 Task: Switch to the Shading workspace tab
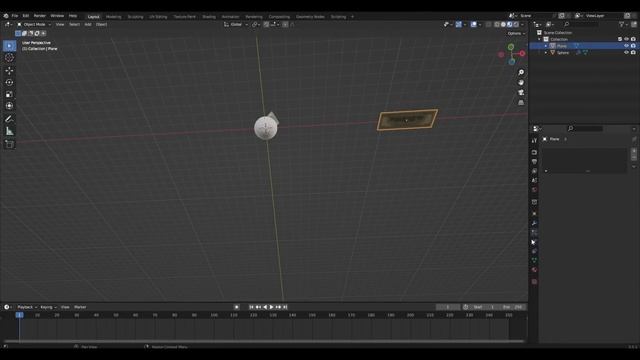[x=209, y=17]
